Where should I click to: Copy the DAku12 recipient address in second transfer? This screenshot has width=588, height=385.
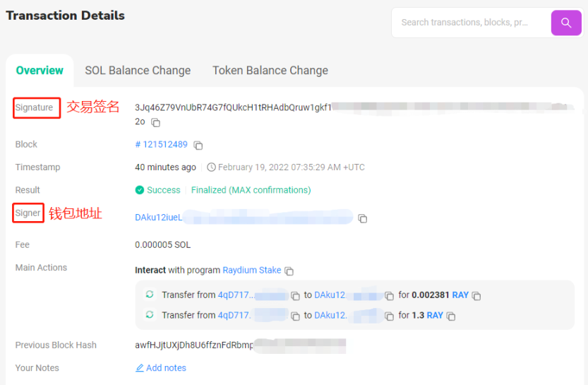pyautogui.click(x=389, y=316)
